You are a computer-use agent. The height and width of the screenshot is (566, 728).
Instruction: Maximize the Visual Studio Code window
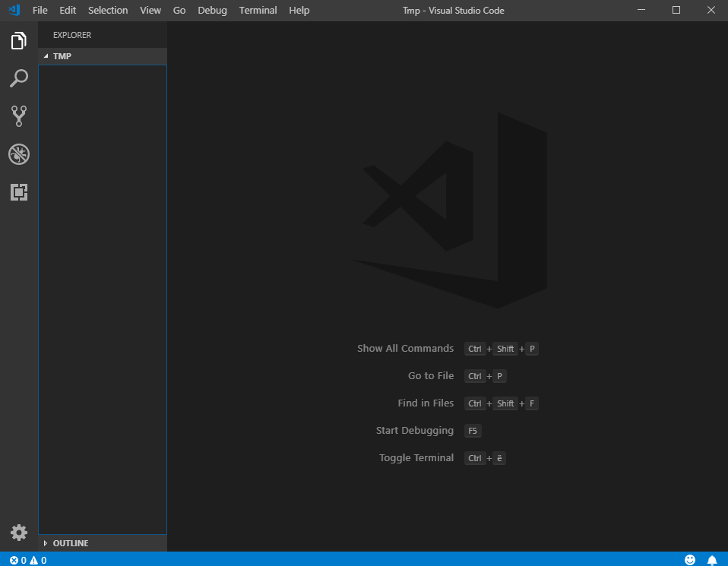676,10
